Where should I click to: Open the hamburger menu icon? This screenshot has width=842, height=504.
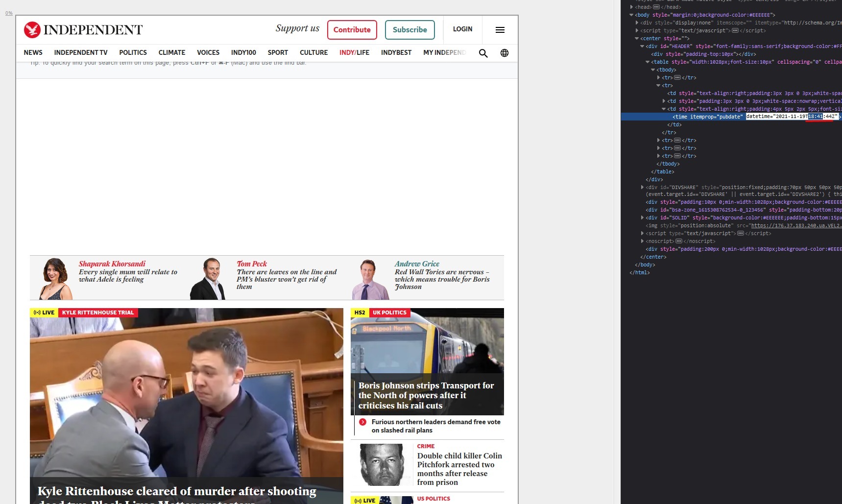[x=500, y=30]
